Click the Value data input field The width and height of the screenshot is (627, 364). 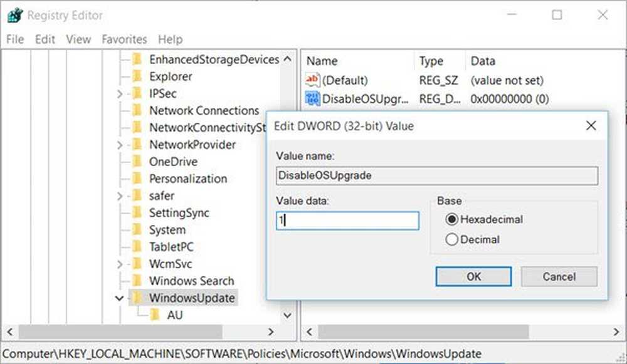pos(347,221)
